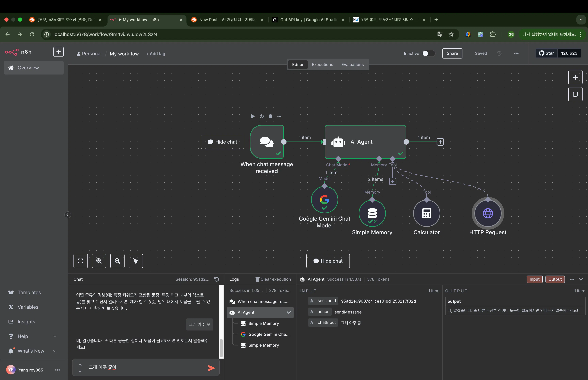The image size is (588, 380).
Task: Click the browser address bar
Action: pos(244,34)
